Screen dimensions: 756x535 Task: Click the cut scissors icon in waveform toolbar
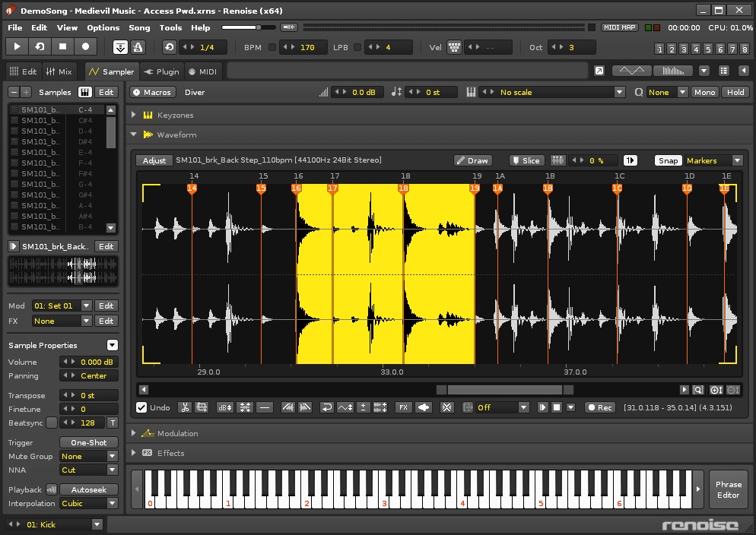(185, 407)
